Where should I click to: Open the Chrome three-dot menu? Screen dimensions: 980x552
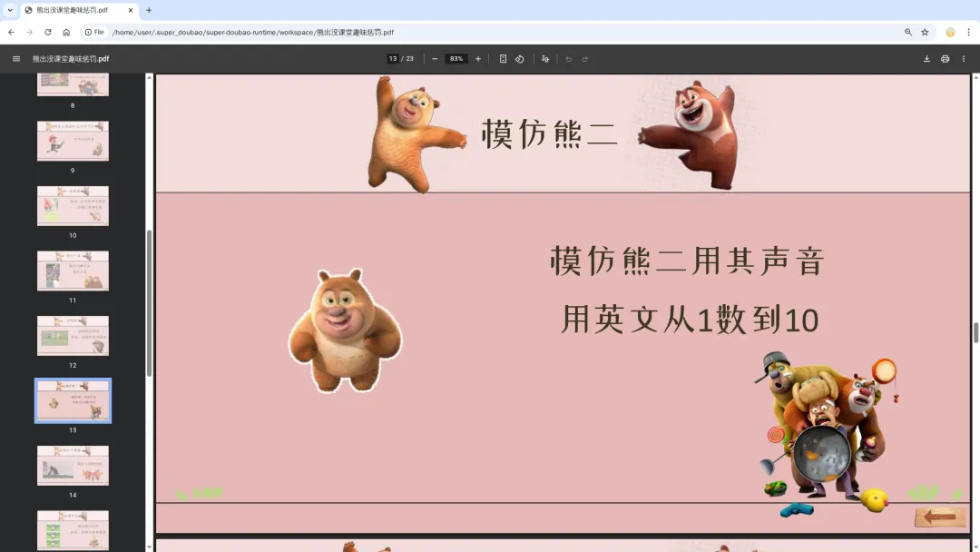coord(968,32)
